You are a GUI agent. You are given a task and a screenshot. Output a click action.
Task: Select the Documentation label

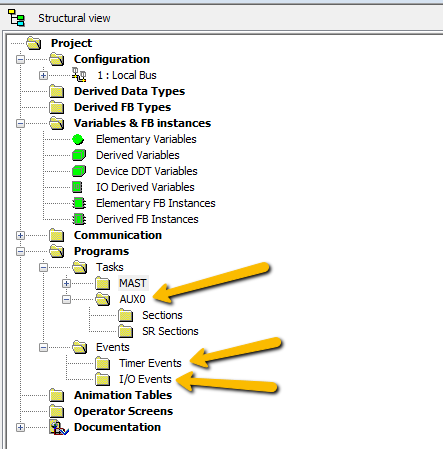click(x=117, y=427)
